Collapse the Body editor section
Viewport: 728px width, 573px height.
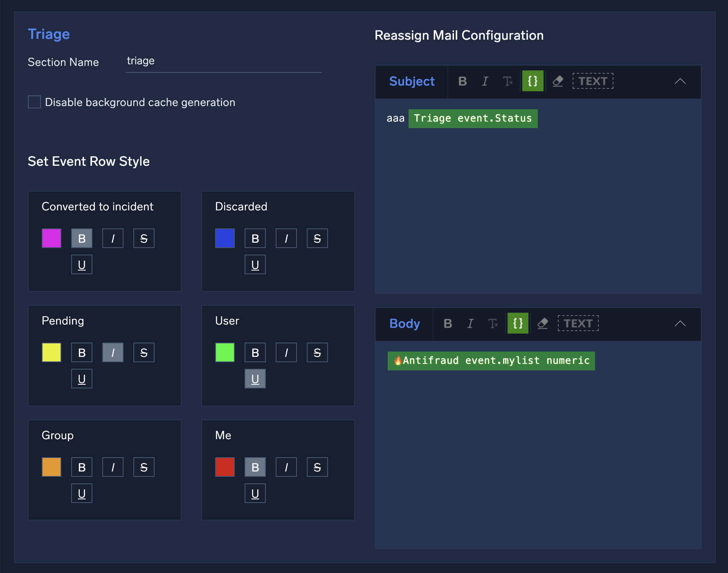(680, 323)
